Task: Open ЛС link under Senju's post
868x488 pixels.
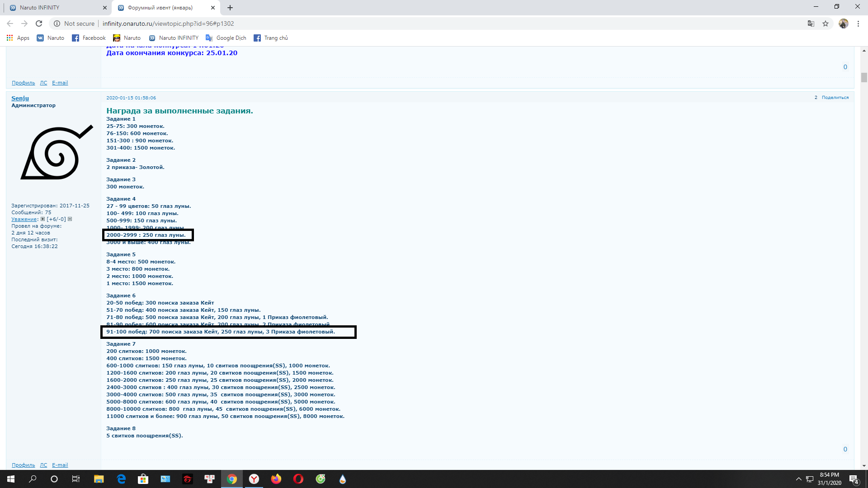Action: click(43, 465)
